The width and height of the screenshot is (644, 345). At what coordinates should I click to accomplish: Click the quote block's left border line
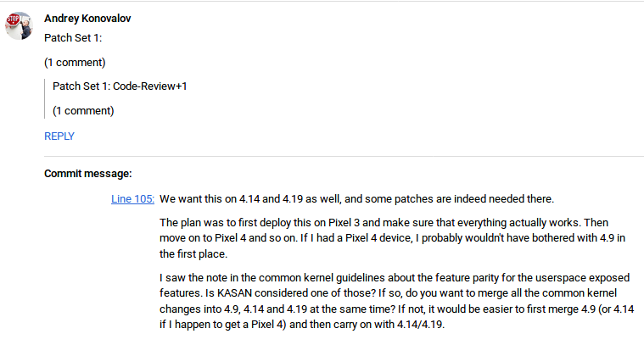45,98
